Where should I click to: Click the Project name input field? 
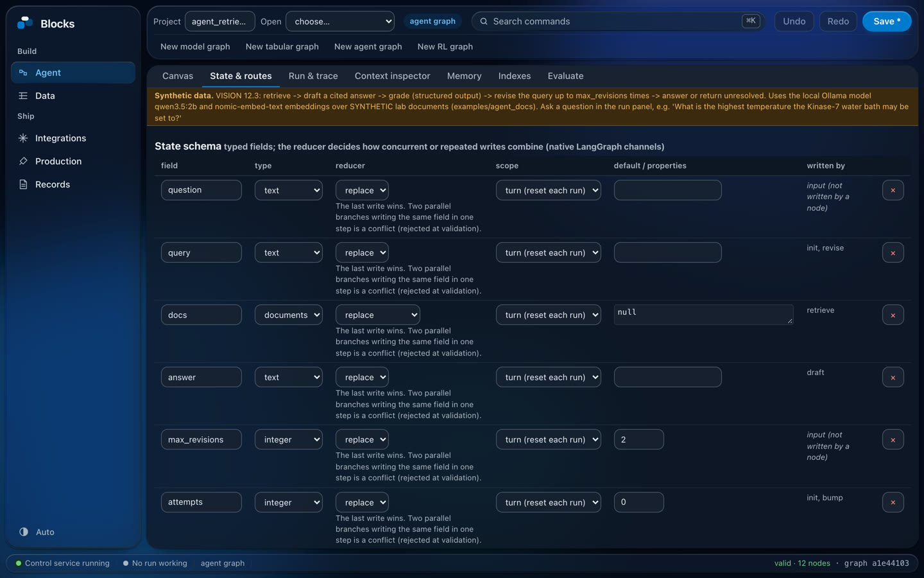(220, 21)
